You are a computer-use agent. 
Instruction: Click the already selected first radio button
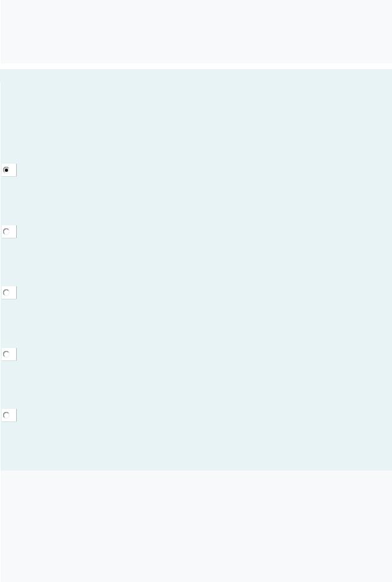6,170
